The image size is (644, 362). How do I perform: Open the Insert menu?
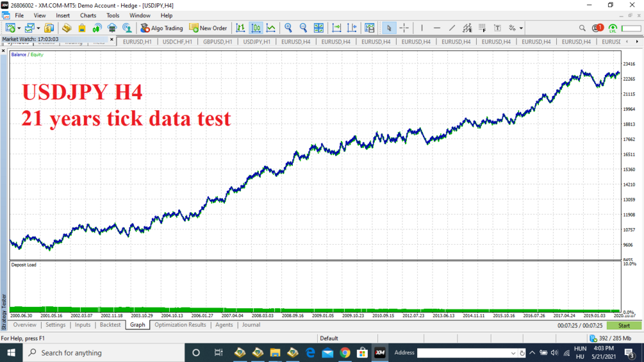(x=63, y=15)
